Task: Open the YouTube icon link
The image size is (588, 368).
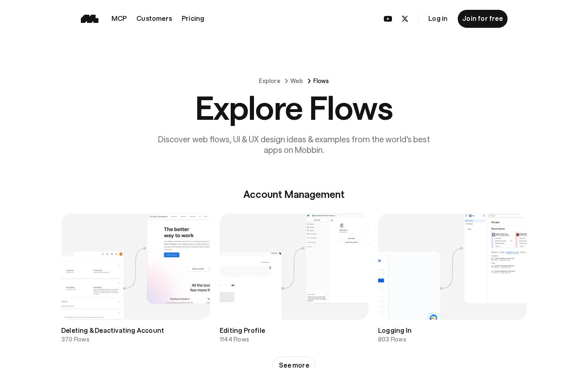Action: (x=388, y=19)
